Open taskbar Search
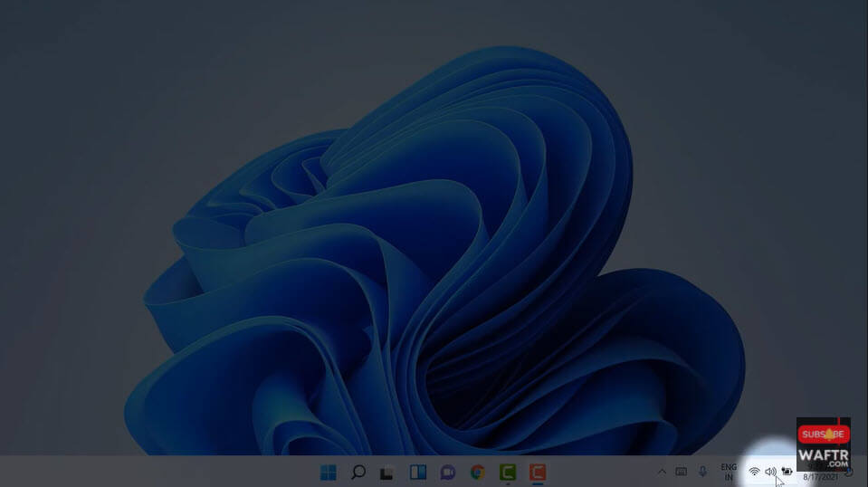868x487 pixels. [358, 472]
